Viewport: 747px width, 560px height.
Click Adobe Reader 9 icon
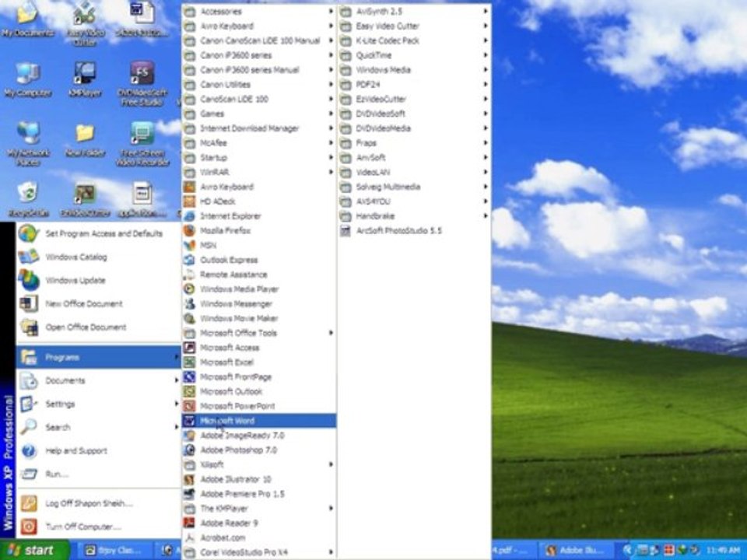pos(190,523)
